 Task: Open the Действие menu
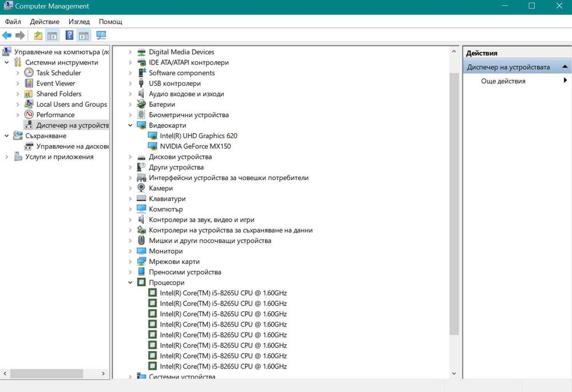tap(45, 22)
